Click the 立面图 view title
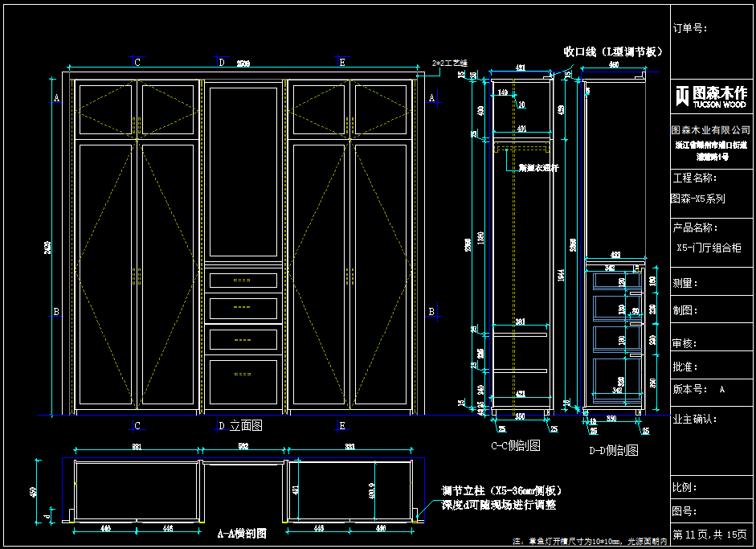The width and height of the screenshot is (756, 549). [x=246, y=425]
